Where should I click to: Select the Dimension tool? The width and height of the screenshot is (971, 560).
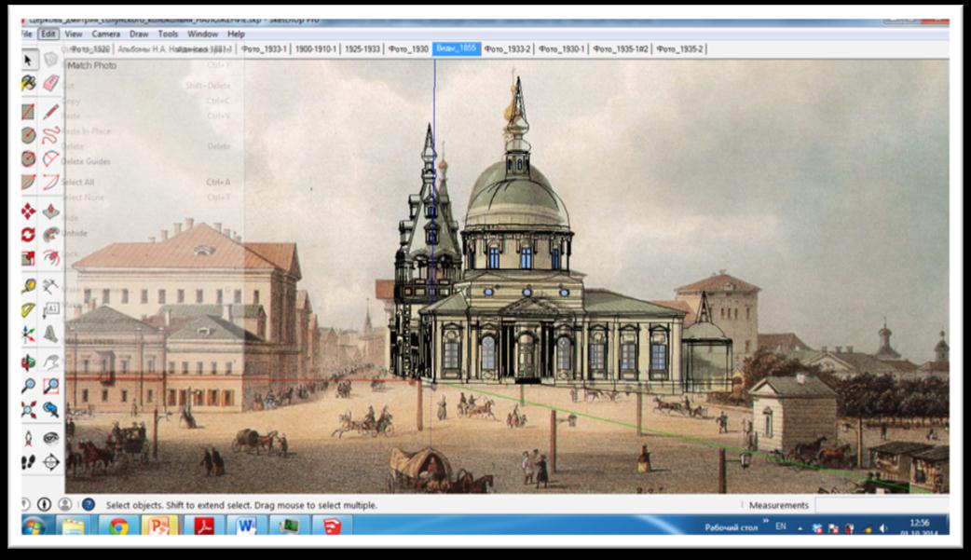coord(51,286)
